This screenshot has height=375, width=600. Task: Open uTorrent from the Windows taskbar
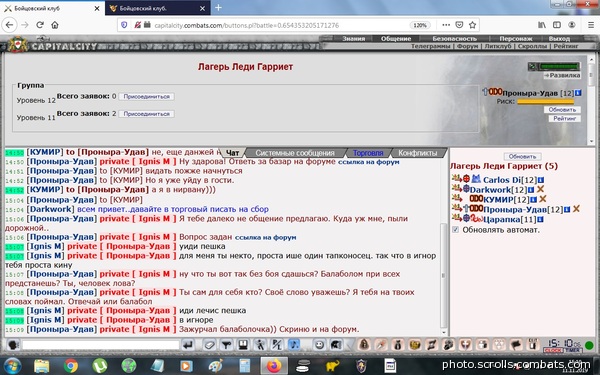pyautogui.click(x=99, y=366)
